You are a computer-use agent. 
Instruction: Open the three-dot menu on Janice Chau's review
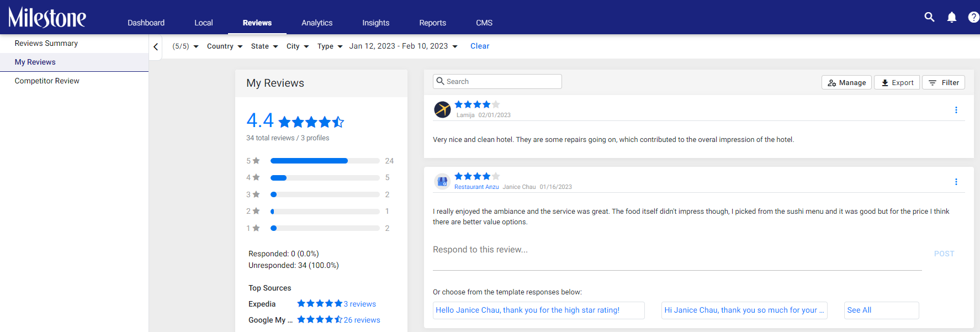point(956,182)
